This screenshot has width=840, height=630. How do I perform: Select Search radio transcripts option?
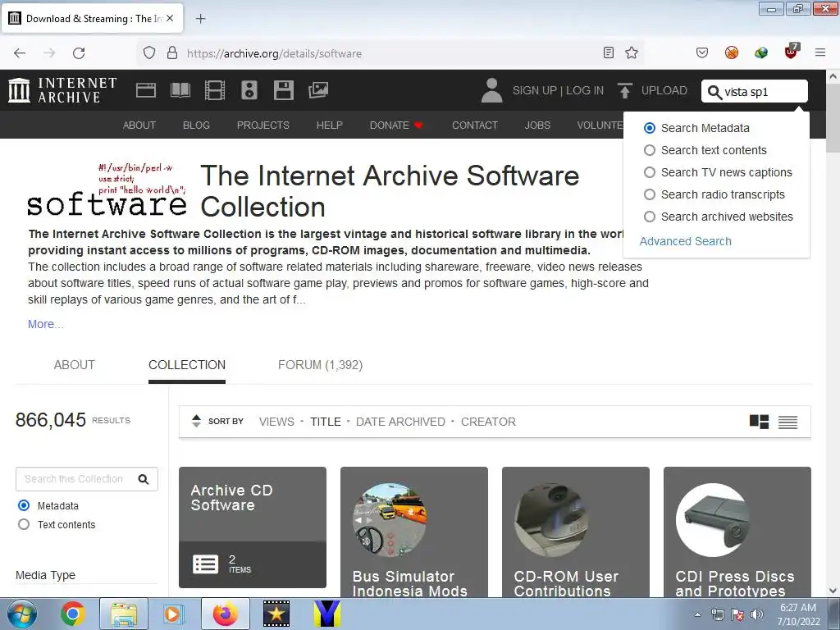tap(650, 194)
